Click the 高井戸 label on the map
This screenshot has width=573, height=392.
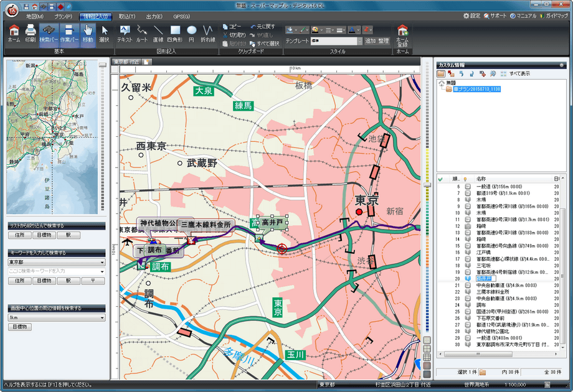272,222
